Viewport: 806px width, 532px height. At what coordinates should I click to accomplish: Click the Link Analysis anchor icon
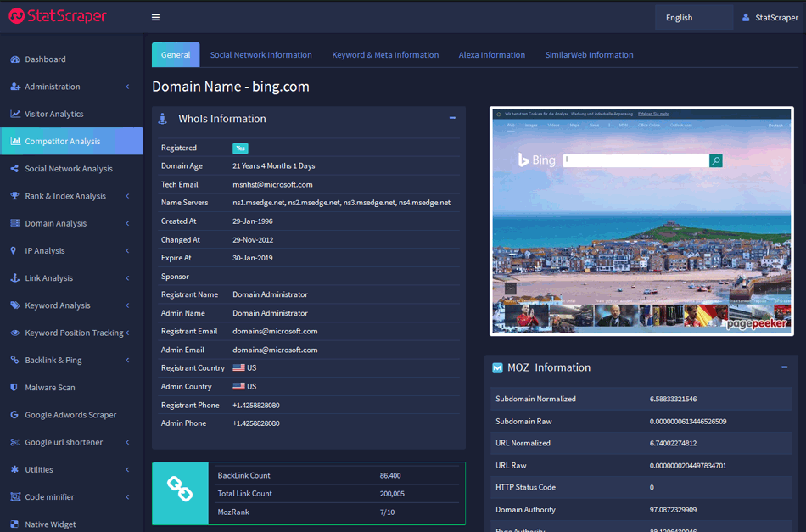[x=15, y=278]
